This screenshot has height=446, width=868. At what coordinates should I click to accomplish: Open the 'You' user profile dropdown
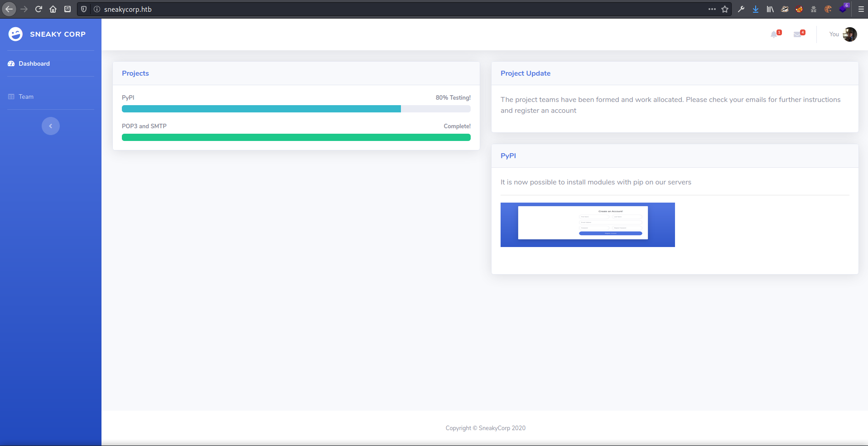(843, 34)
